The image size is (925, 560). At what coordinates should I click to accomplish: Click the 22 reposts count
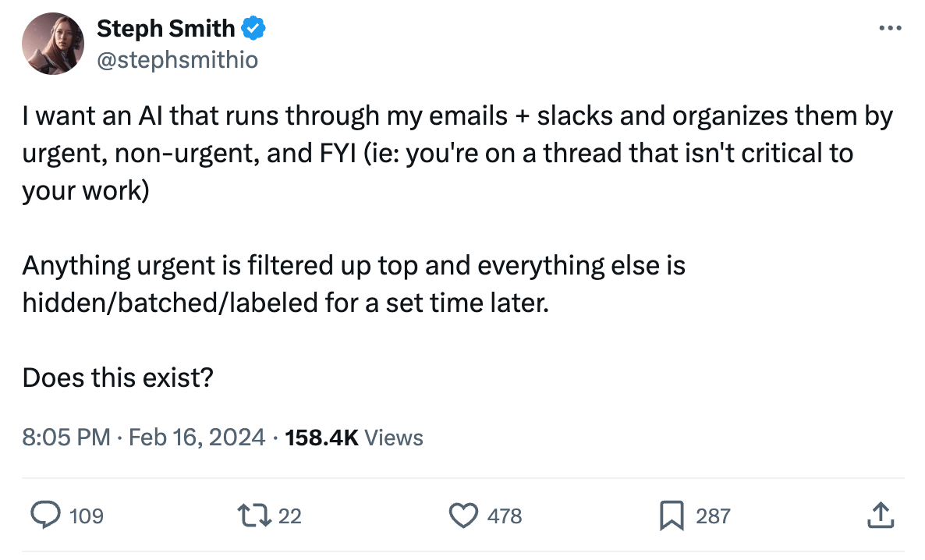click(x=289, y=516)
